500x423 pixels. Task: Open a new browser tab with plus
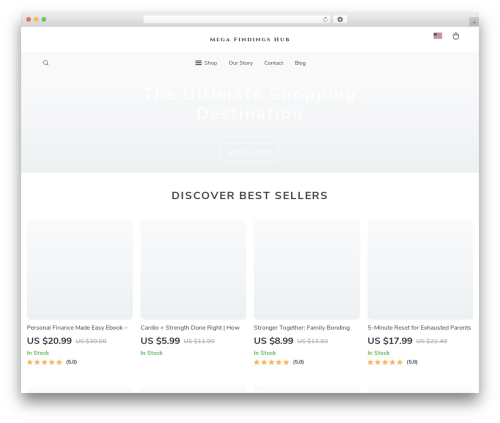(474, 22)
